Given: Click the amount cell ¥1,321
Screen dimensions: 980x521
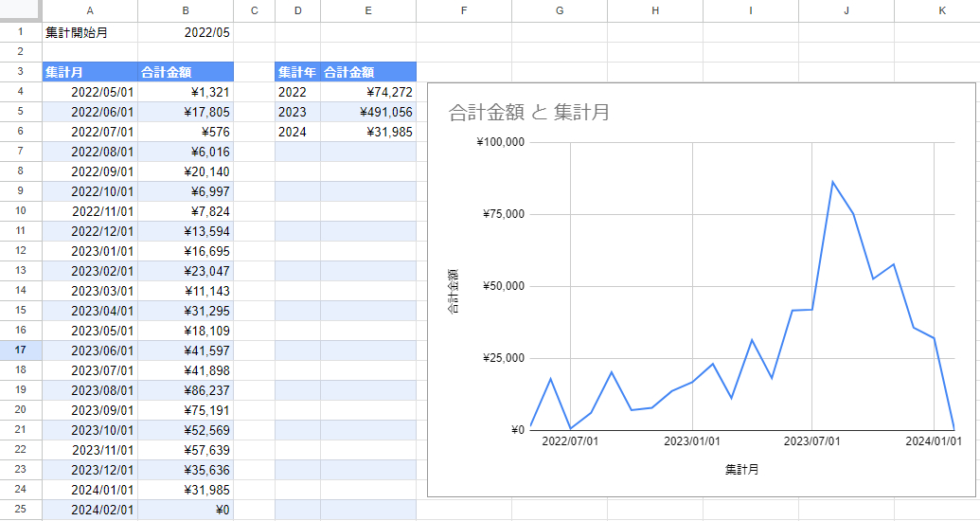Looking at the screenshot, I should (186, 92).
